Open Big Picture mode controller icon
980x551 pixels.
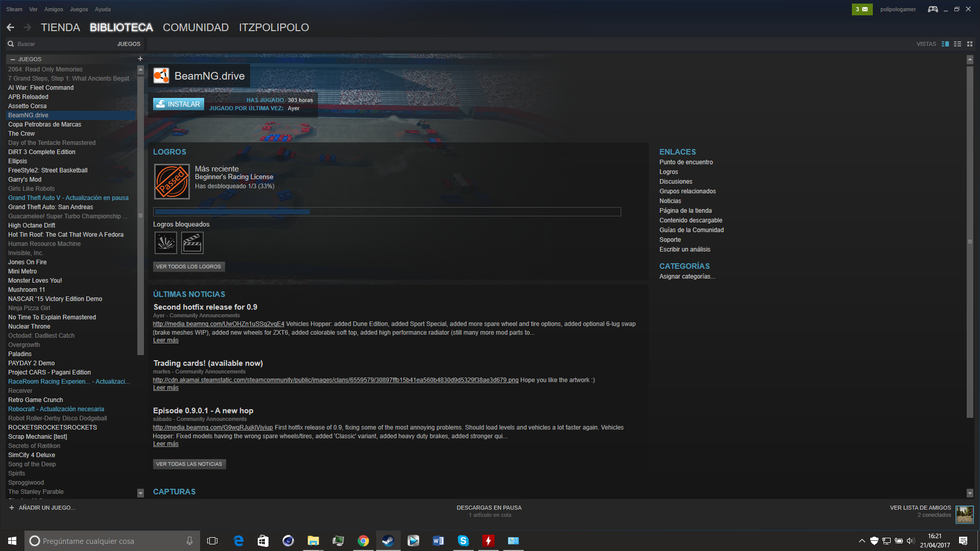coord(933,9)
